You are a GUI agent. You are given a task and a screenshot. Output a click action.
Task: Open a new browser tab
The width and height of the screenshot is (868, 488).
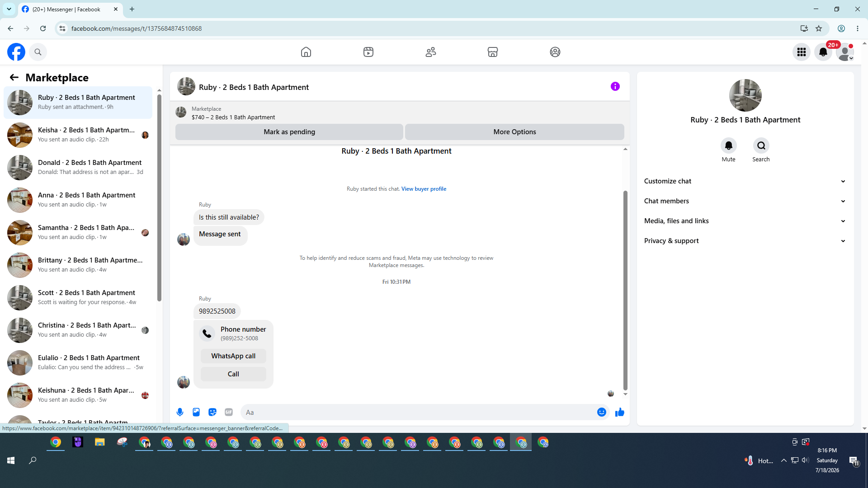click(132, 9)
